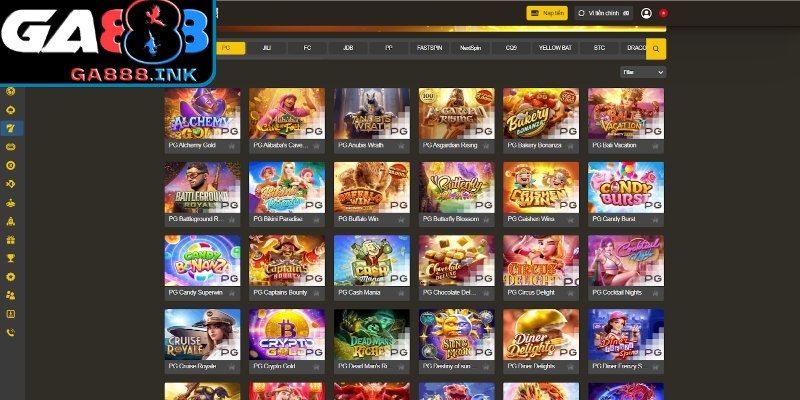The image size is (800, 400).
Task: Click the yellow search magnifier button
Action: [656, 49]
